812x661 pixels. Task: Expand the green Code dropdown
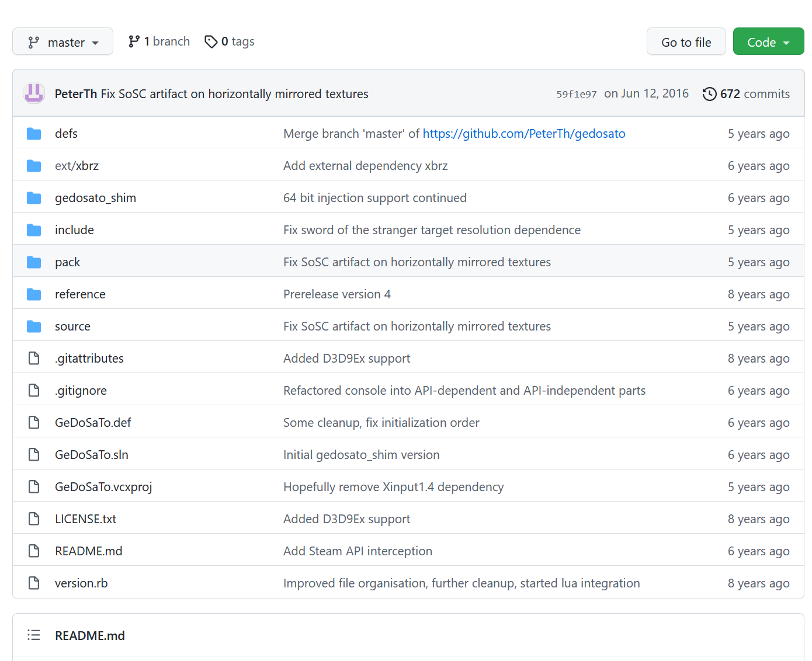(768, 42)
